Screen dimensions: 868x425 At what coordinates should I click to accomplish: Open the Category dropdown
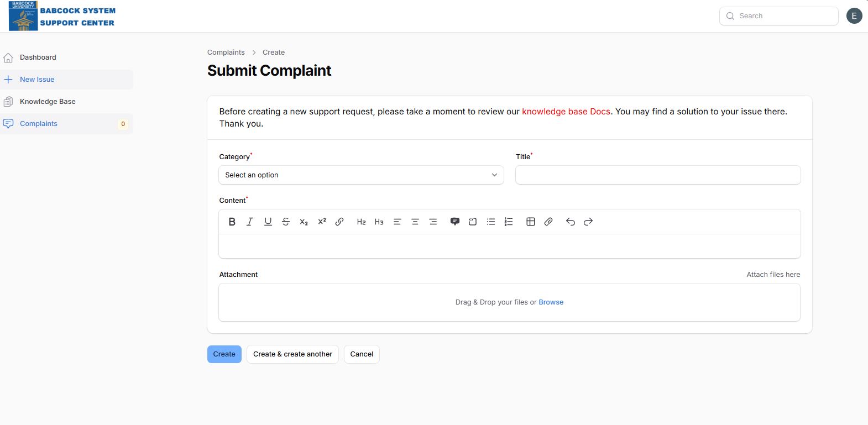click(x=362, y=175)
